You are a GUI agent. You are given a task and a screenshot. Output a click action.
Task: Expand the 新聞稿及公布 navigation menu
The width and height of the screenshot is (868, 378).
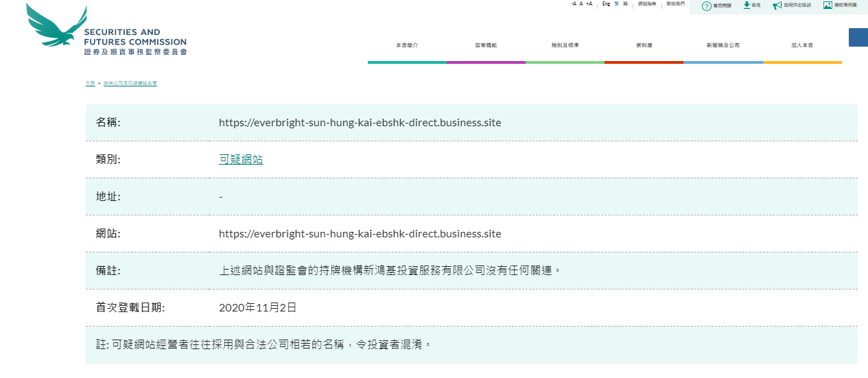point(723,45)
